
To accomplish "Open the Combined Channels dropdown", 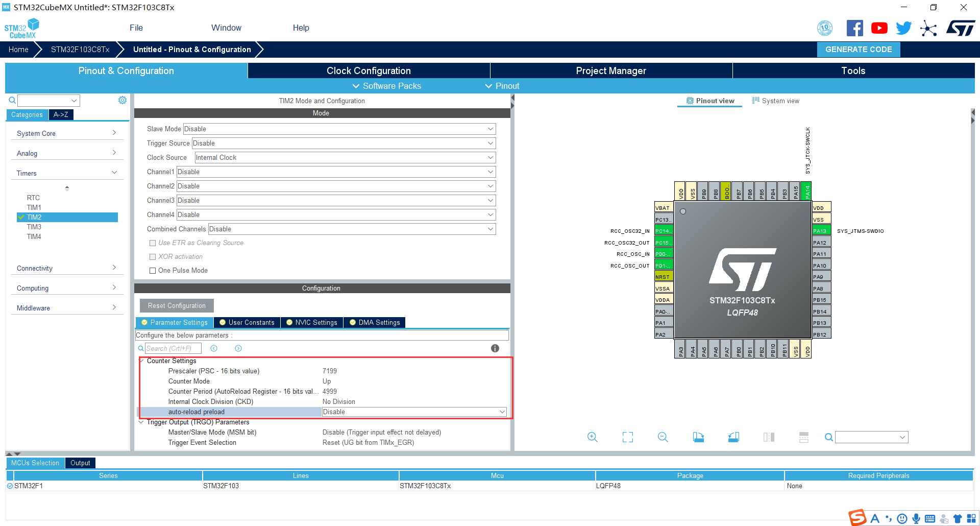I will [352, 229].
